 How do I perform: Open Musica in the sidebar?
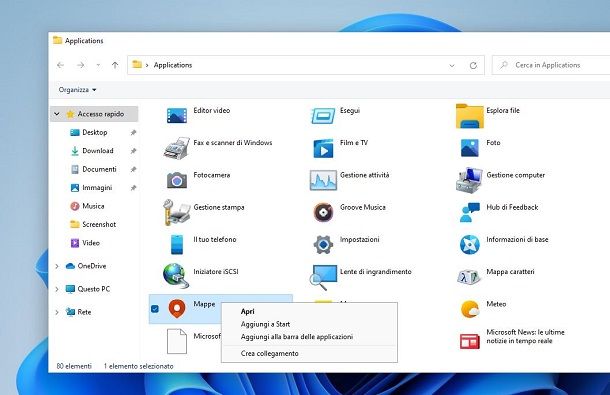pos(93,206)
